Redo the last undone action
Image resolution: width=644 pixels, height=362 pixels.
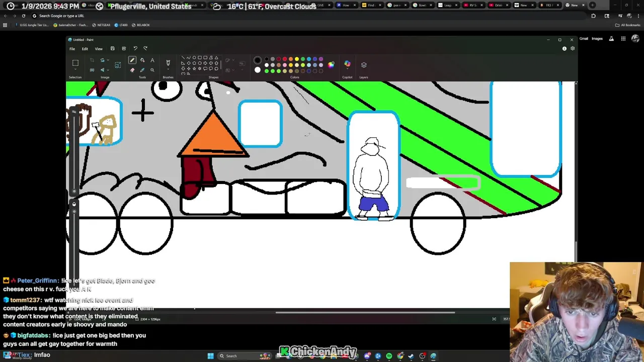tap(145, 48)
